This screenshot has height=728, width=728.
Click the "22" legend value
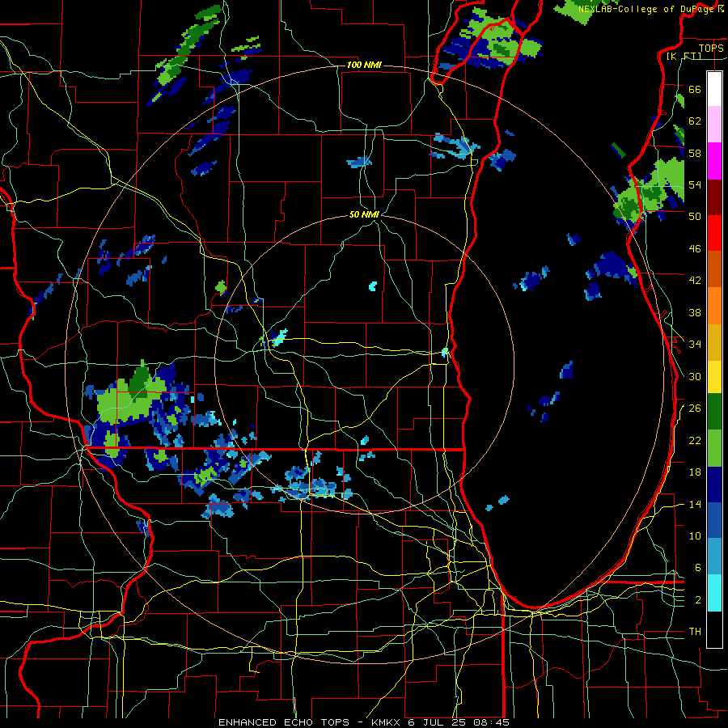coord(695,440)
